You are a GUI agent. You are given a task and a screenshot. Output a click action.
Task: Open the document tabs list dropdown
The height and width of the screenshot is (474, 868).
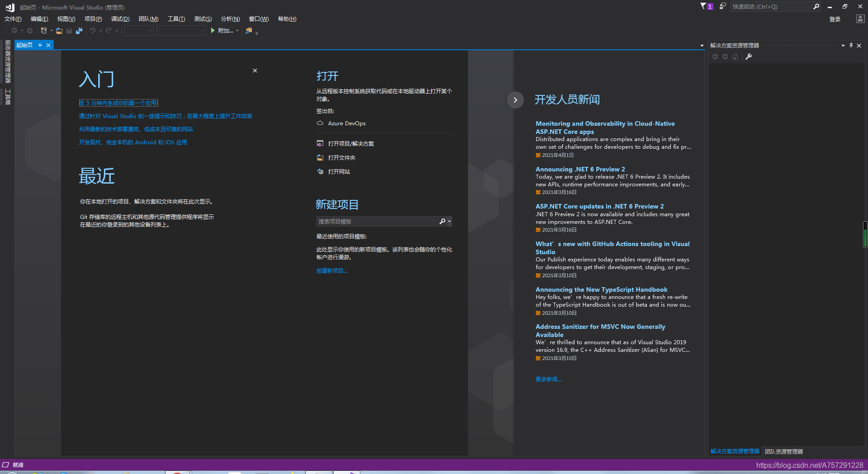click(x=702, y=46)
